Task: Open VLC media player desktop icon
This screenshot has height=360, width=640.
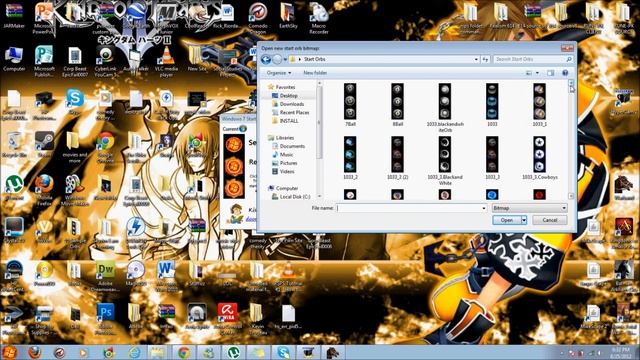Action: (166, 62)
